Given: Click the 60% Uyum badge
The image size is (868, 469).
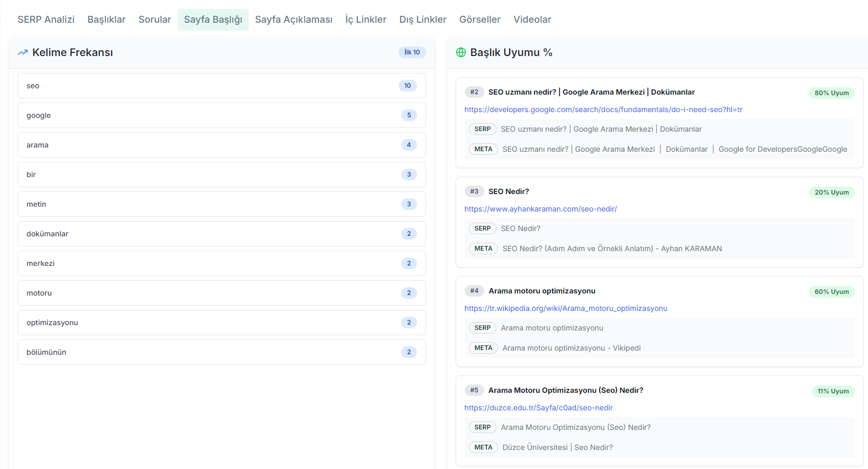Looking at the screenshot, I should click(831, 292).
